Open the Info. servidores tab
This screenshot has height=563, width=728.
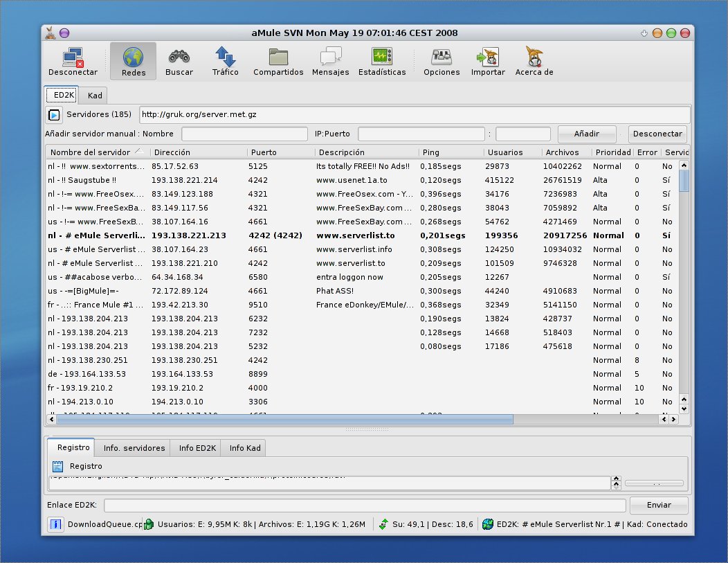134,448
